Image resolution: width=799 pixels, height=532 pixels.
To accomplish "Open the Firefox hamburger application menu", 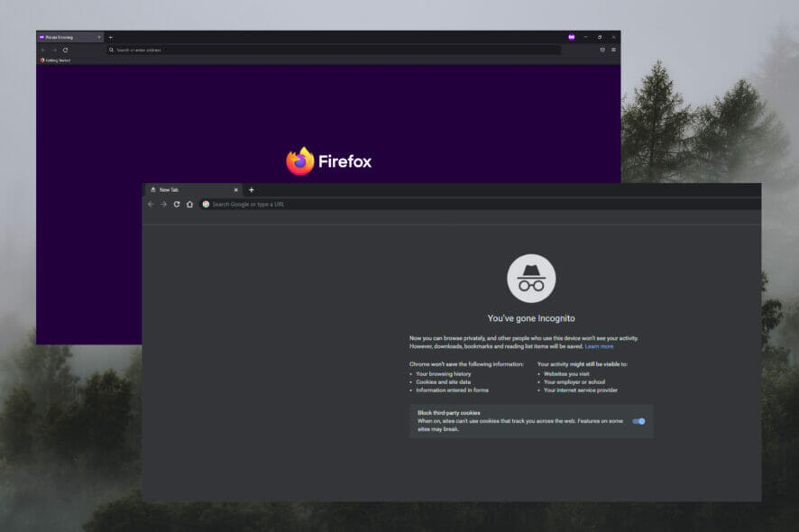I will tap(613, 50).
